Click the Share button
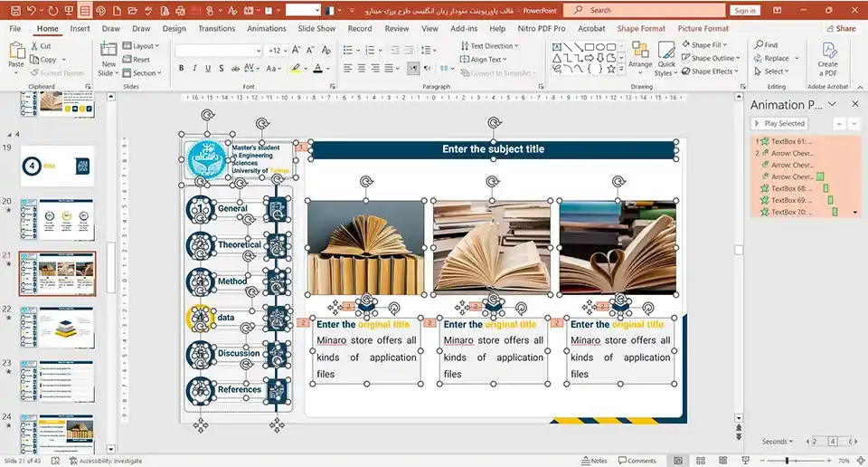This screenshot has height=467, width=868. click(841, 28)
